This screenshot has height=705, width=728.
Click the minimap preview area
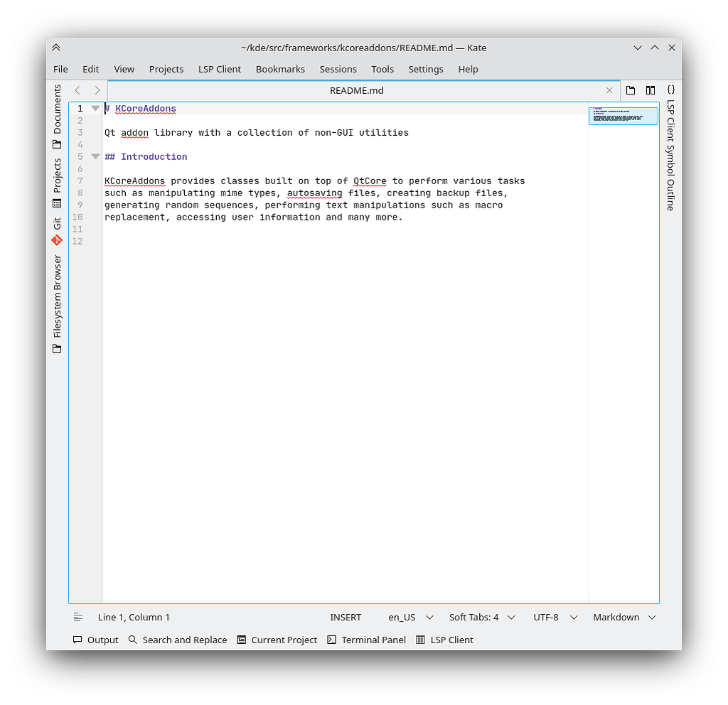coord(623,116)
